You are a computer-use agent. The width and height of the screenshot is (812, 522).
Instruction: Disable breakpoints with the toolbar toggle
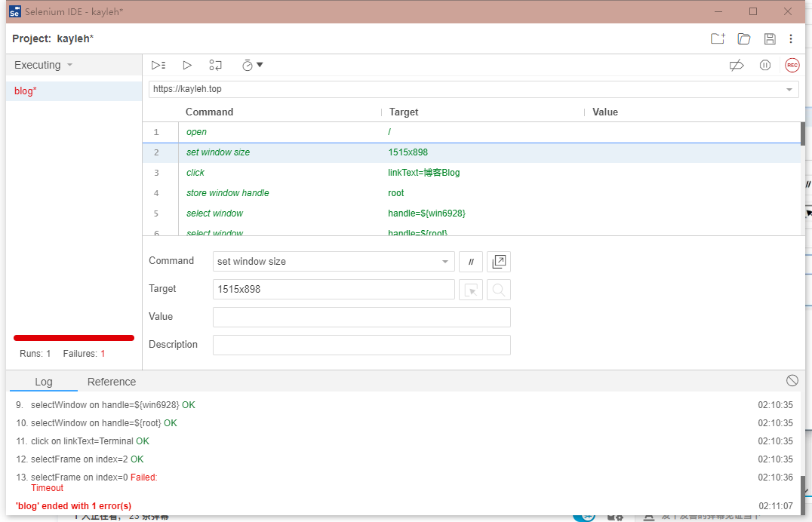(737, 65)
